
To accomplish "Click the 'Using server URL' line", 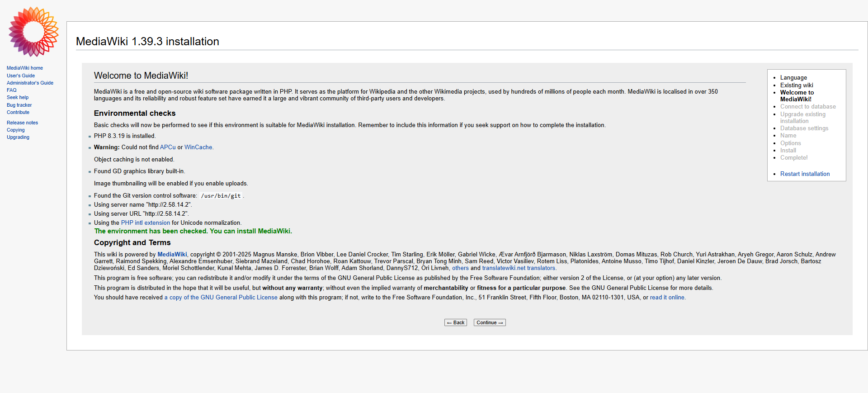I will point(142,214).
